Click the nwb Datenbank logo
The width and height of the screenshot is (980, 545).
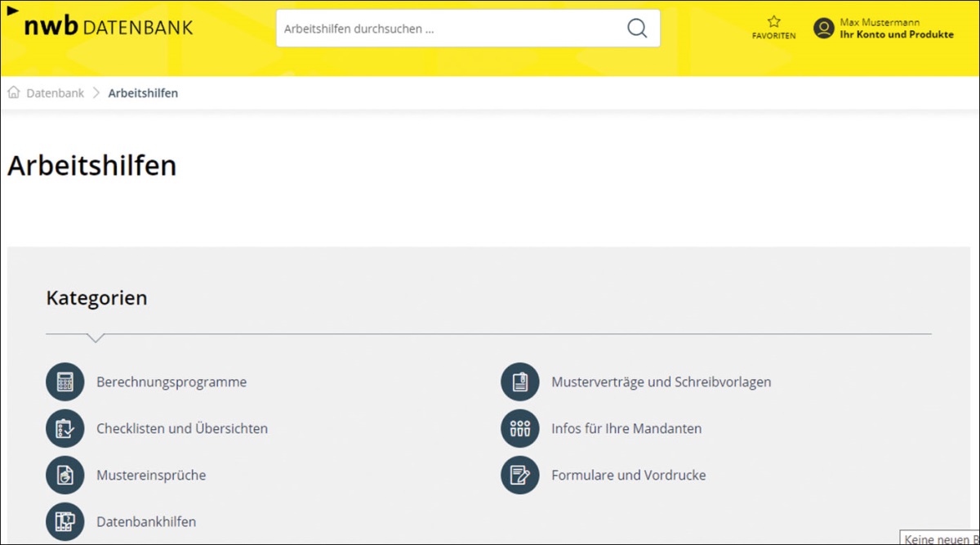108,27
